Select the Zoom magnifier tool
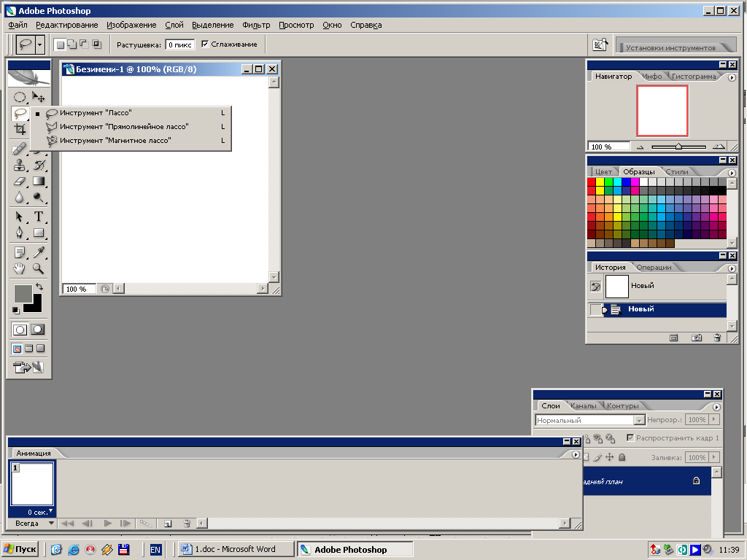Image resolution: width=747 pixels, height=560 pixels. tap(39, 268)
